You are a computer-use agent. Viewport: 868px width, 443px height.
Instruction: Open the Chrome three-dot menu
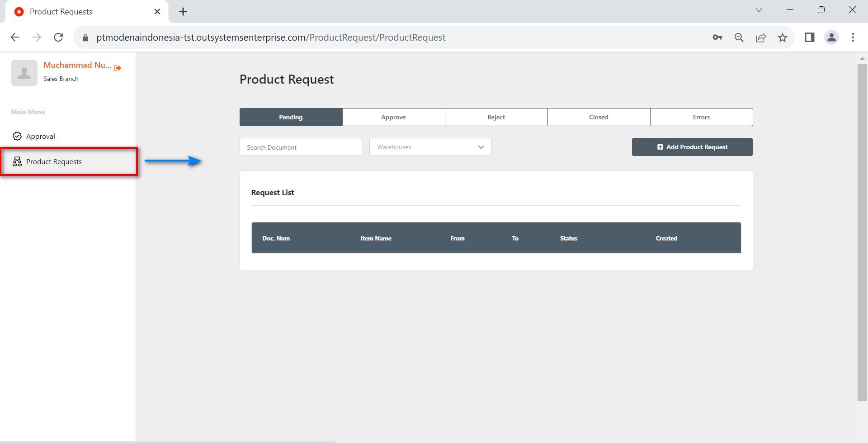[853, 38]
